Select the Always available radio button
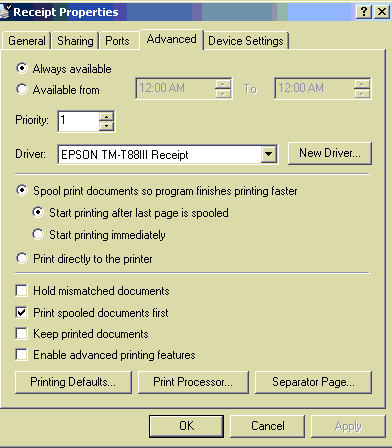Screen dimensions: 392x448 [x=22, y=68]
